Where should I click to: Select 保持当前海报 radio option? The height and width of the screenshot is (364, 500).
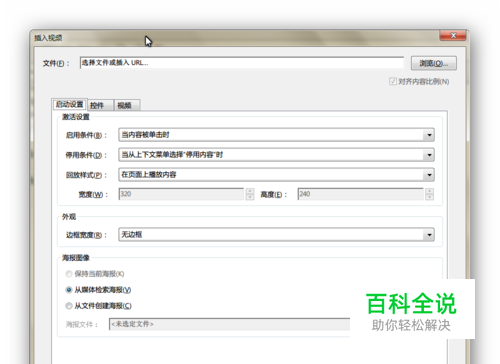pyautogui.click(x=69, y=274)
